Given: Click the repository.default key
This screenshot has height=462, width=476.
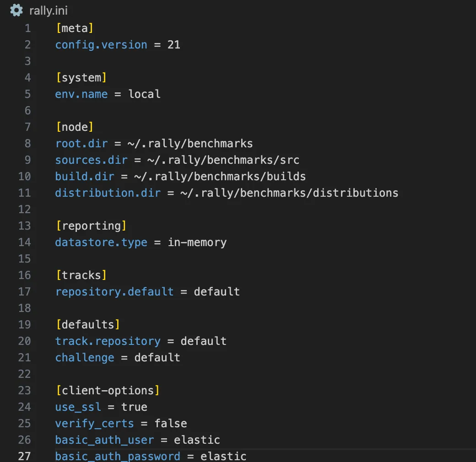Looking at the screenshot, I should 114,291.
